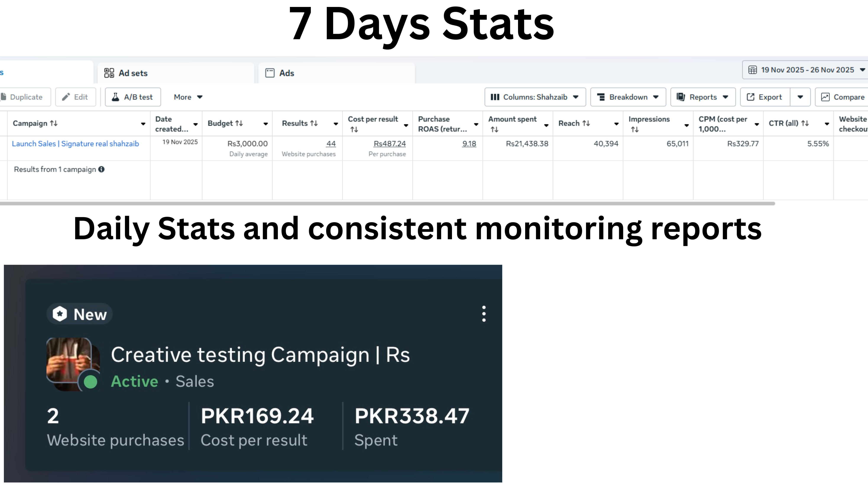This screenshot has width=868, height=495.
Task: Open three-dot menu on Creative testing card
Action: pyautogui.click(x=484, y=314)
